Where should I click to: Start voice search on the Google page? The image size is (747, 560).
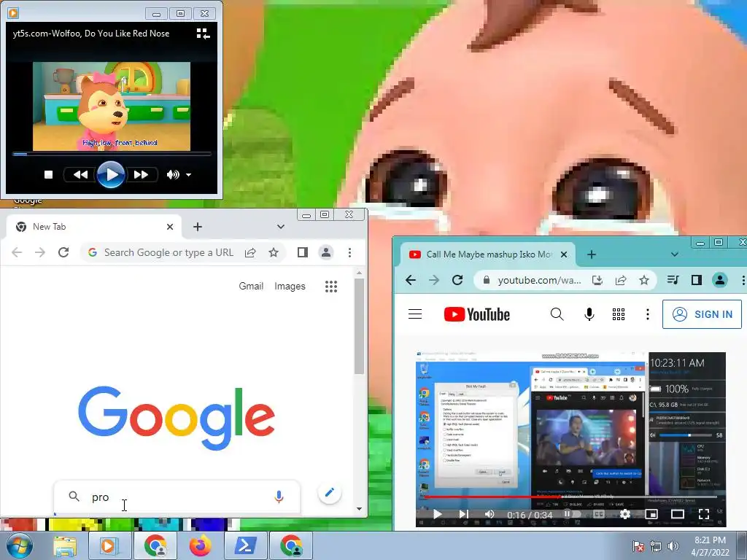point(279,497)
